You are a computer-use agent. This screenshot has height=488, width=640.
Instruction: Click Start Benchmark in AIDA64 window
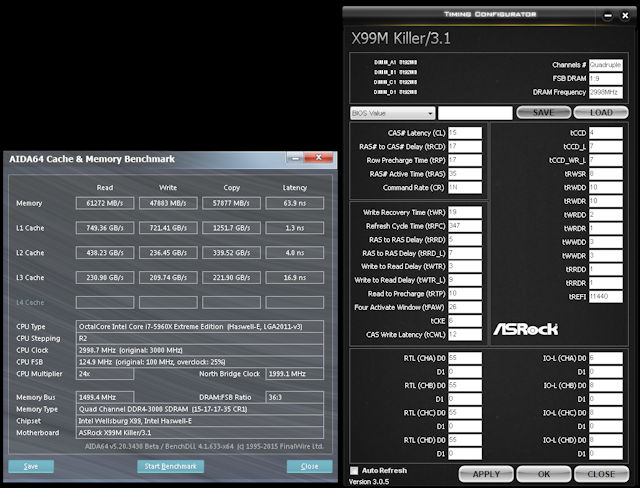(x=171, y=466)
